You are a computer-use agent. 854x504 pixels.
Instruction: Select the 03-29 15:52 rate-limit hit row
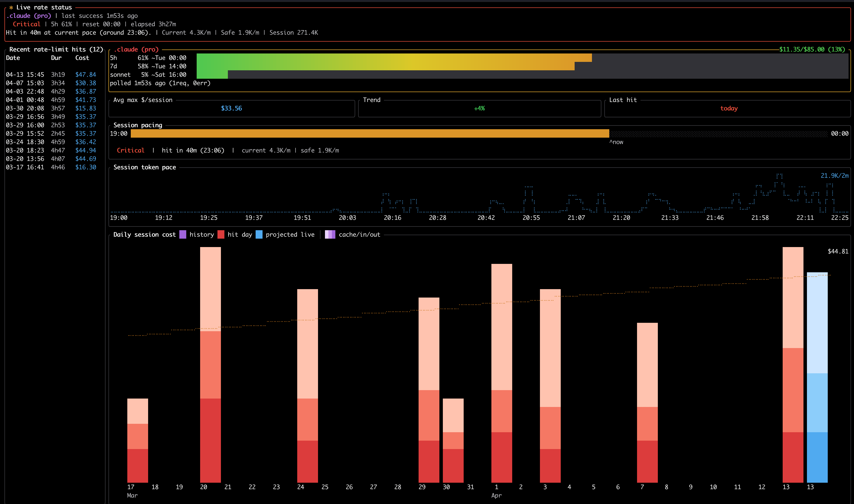click(51, 133)
